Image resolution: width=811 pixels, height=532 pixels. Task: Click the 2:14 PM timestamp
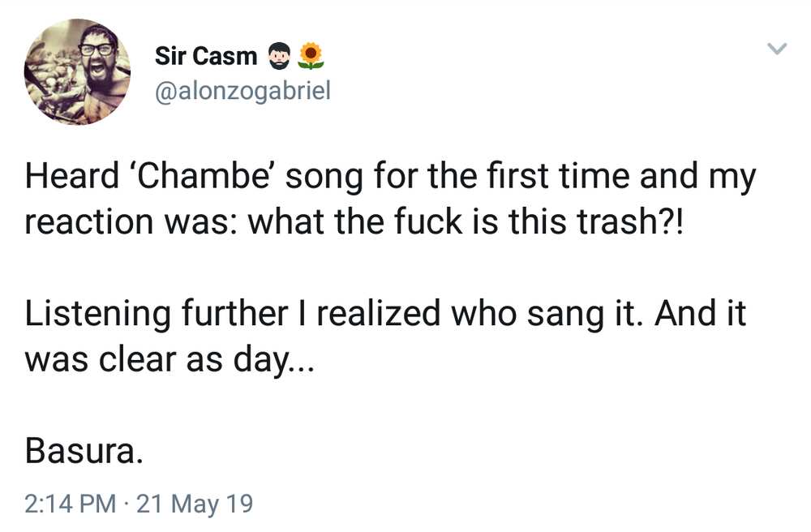[x=71, y=503]
